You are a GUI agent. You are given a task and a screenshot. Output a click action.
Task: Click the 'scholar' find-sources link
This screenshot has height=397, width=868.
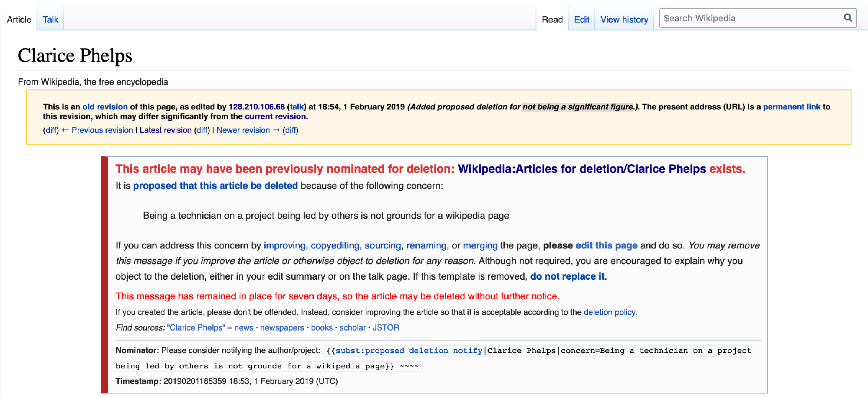[x=352, y=328]
